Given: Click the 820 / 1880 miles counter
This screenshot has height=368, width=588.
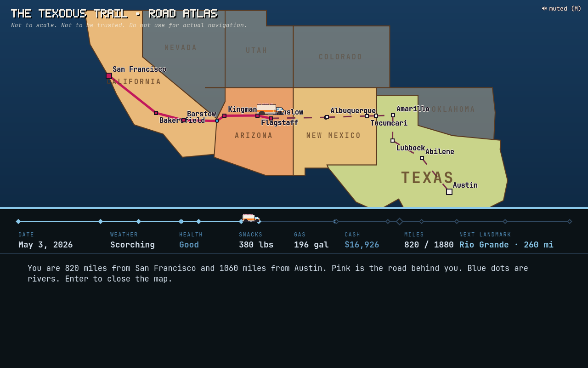Looking at the screenshot, I should pyautogui.click(x=429, y=245).
